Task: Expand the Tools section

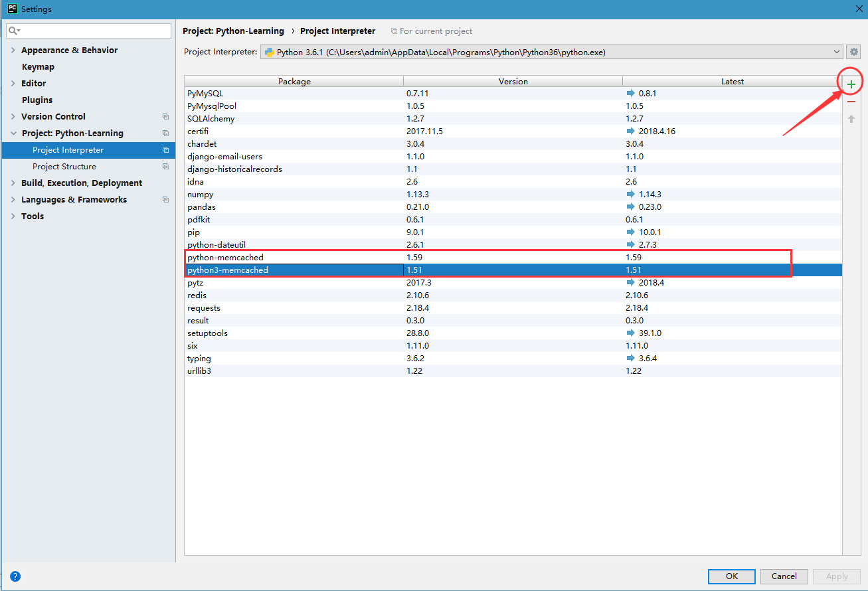Action: point(13,216)
